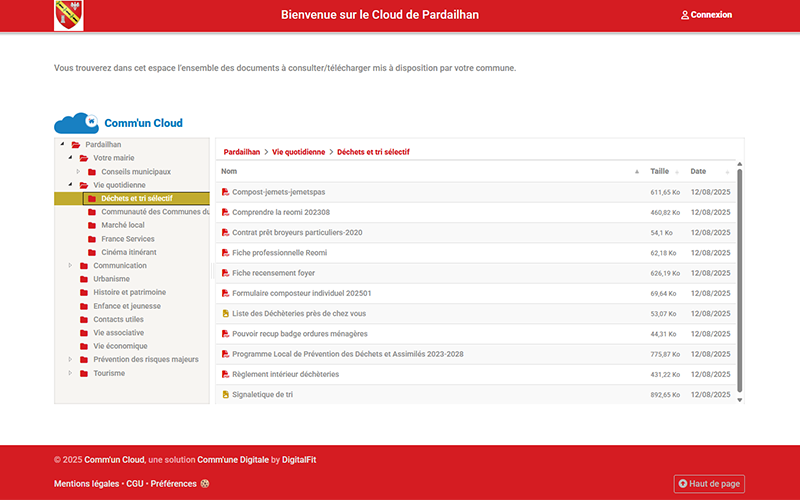Click PDF icon of Formulaire composteur individuel 202501
This screenshot has height=500, width=800.
(225, 293)
